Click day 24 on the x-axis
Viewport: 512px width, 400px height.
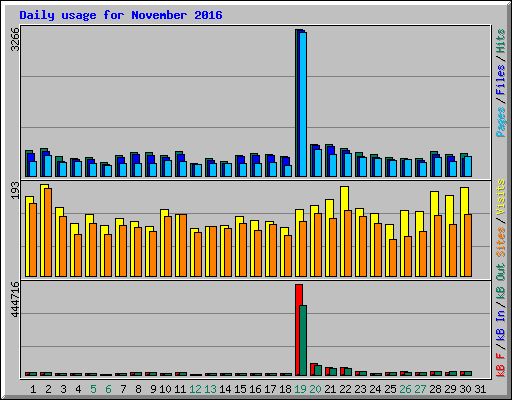(x=375, y=389)
